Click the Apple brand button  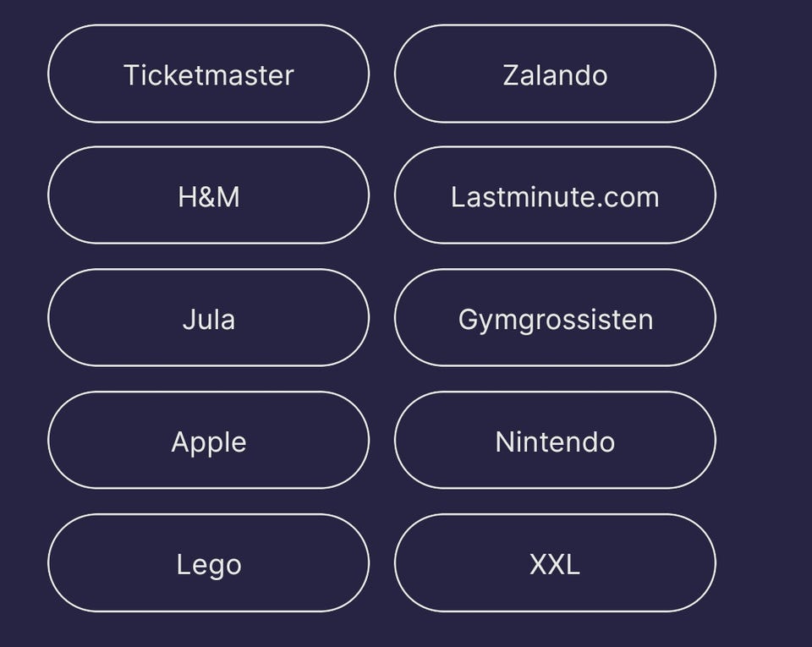208,441
